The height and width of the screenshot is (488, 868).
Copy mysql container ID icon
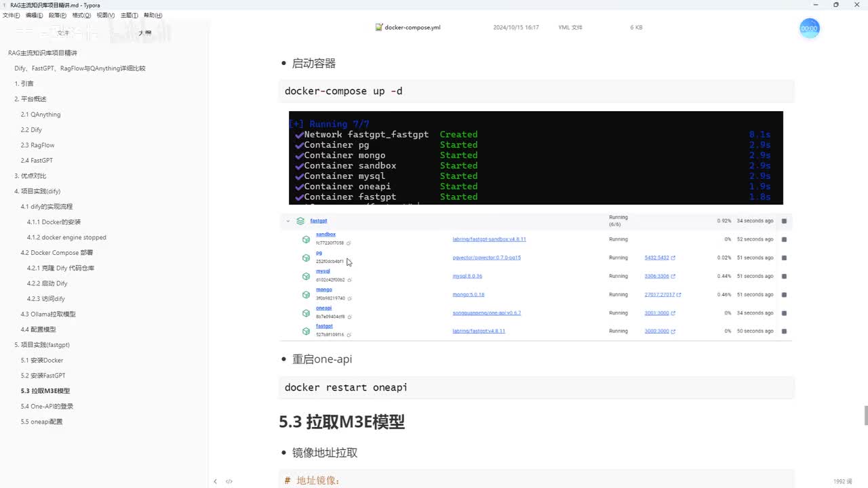pos(349,280)
